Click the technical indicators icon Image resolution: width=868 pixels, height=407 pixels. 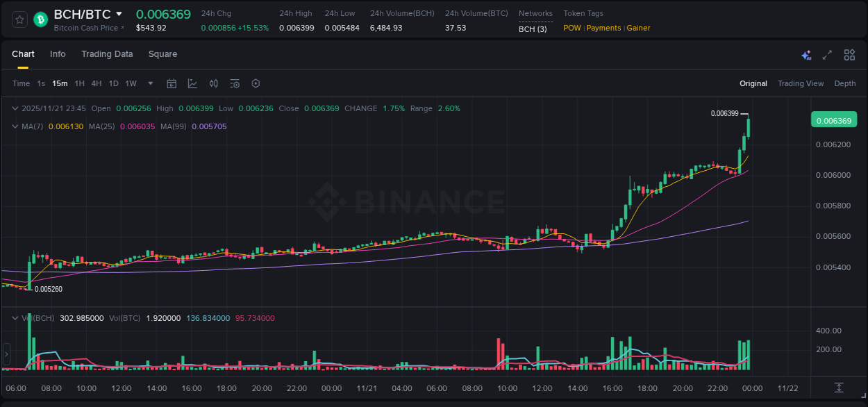coord(214,83)
